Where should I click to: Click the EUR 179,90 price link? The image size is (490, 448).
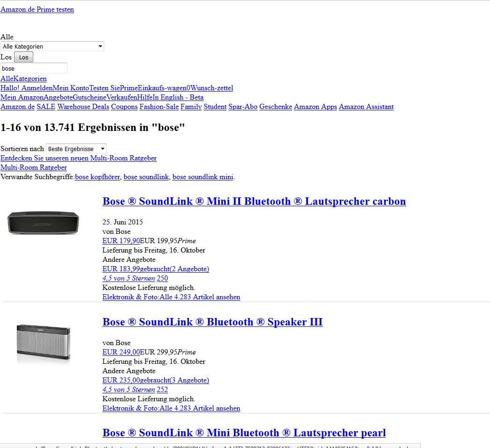click(x=121, y=241)
